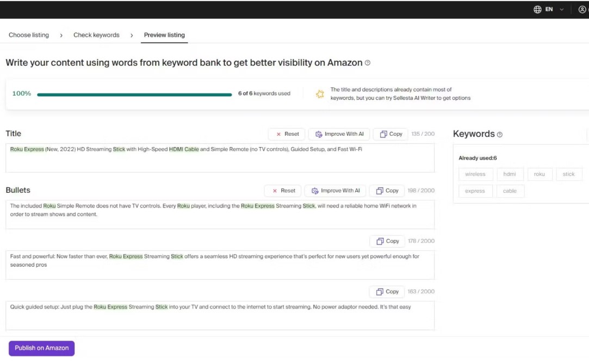Click inside the Title text field

[x=220, y=159]
